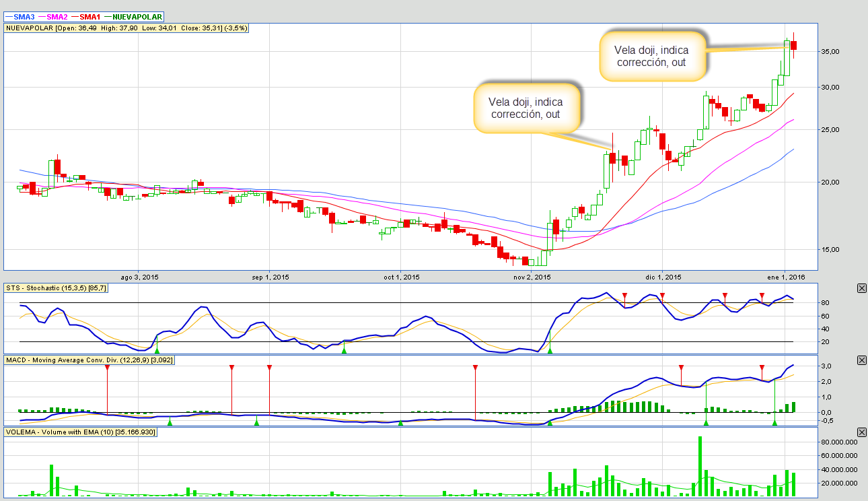Image resolution: width=868 pixels, height=501 pixels.
Task: Click the ago 3, 2015 date label
Action: [139, 277]
